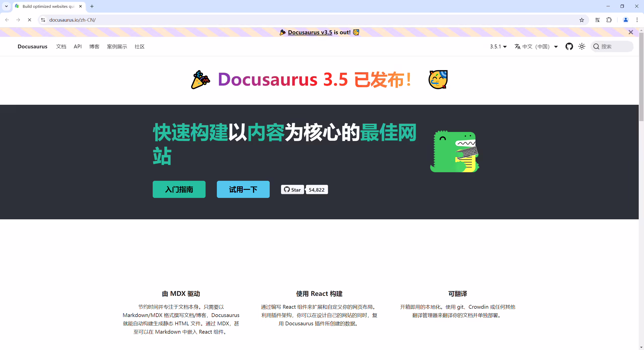Select the Build optimized websites tab
This screenshot has height=350, width=644.
click(49, 6)
